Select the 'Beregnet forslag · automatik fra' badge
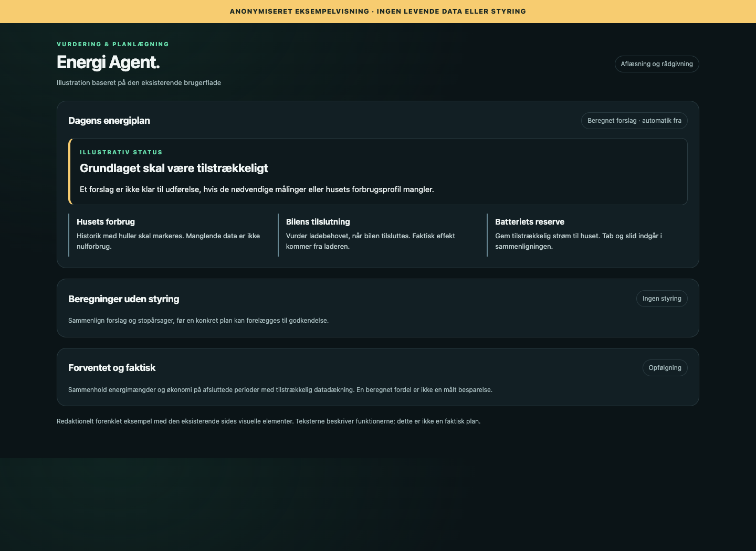756x551 pixels. coord(634,121)
